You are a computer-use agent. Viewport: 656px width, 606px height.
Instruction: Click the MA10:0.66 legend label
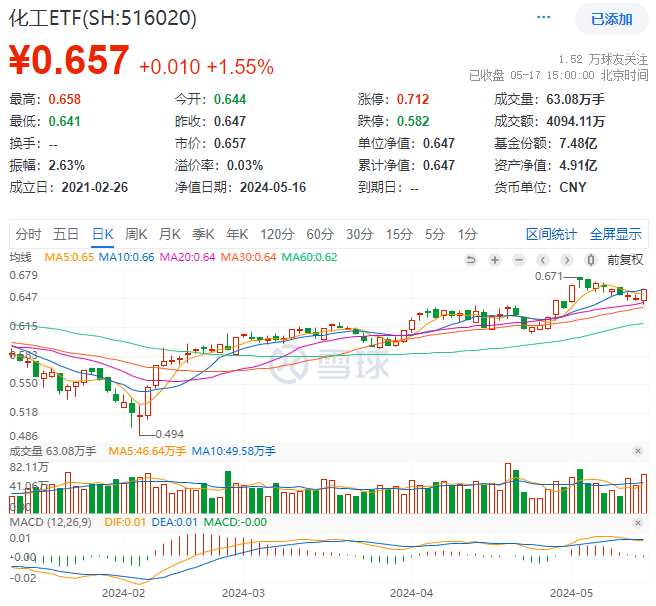(126, 257)
